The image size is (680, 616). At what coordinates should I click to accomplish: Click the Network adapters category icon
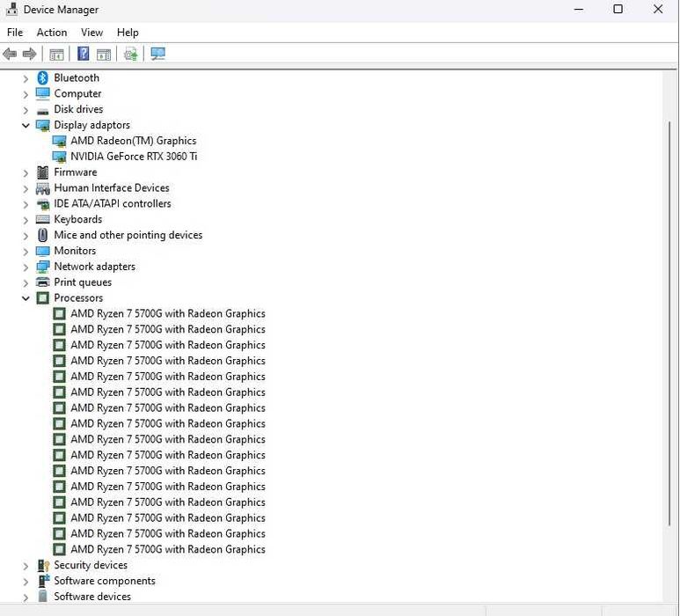[x=42, y=267]
